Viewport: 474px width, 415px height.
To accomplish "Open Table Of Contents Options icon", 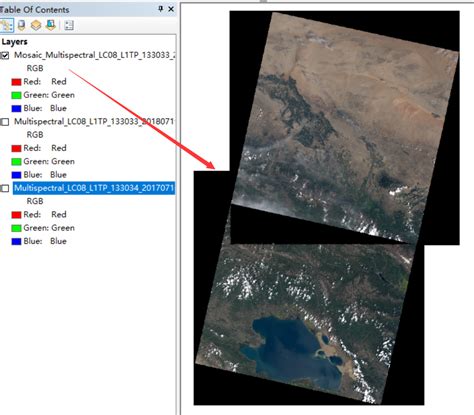I will [x=69, y=25].
